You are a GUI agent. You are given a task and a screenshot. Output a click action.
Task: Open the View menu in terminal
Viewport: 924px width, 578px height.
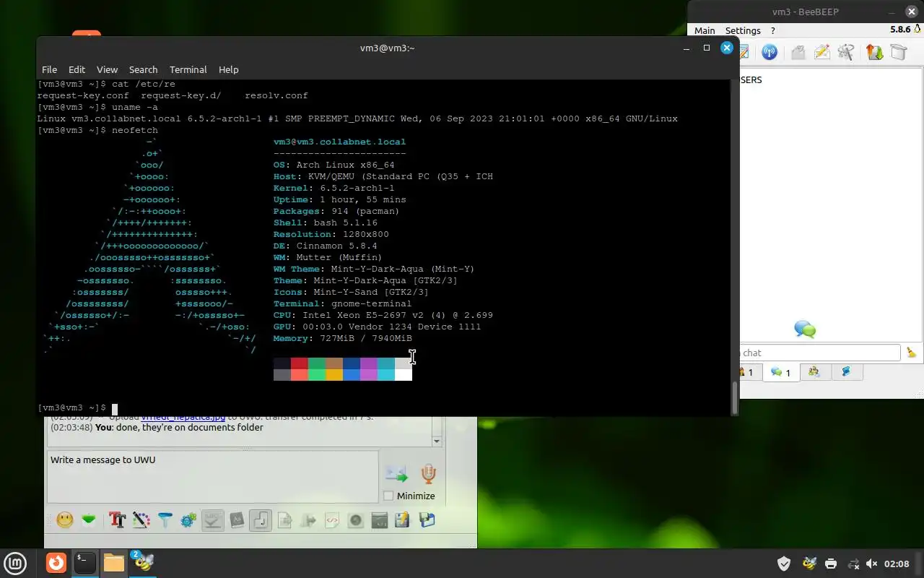107,69
